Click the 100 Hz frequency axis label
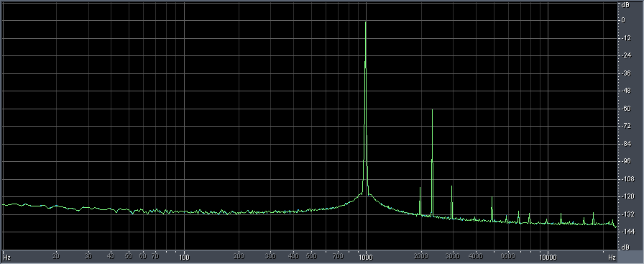 (185, 257)
